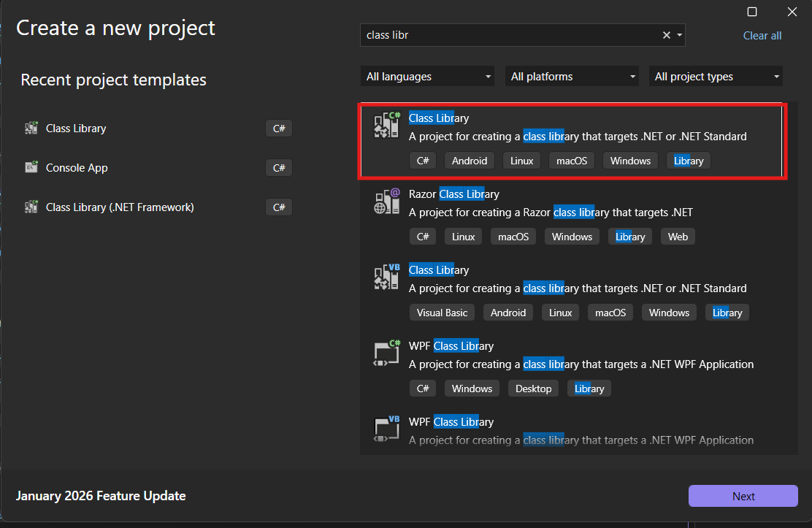Click the Linux tag on Razor Class Library

pos(463,237)
